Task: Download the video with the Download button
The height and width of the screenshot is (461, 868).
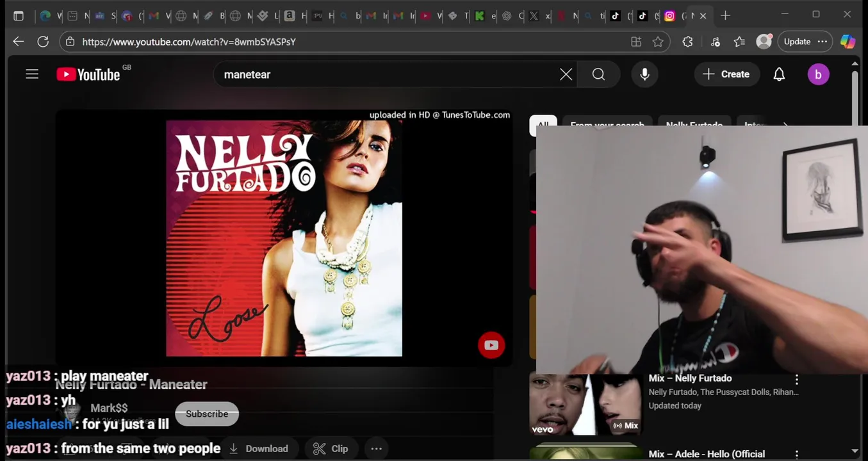Action: (259, 449)
